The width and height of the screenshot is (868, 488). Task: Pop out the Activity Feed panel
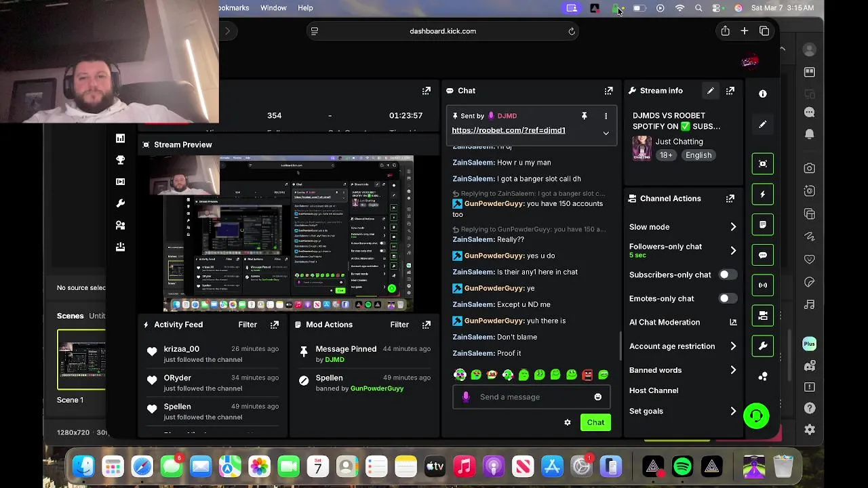click(275, 325)
